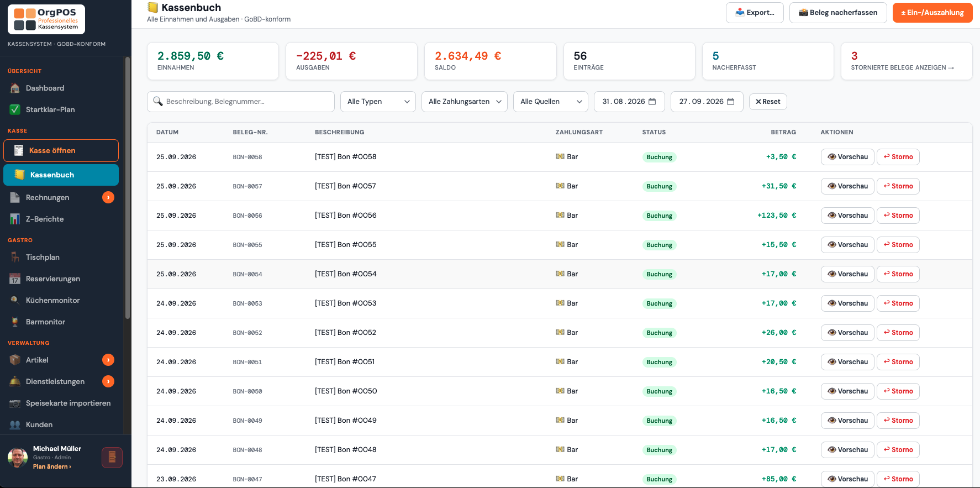Click the orange badge next to Artikel
980x488 pixels.
coord(108,360)
